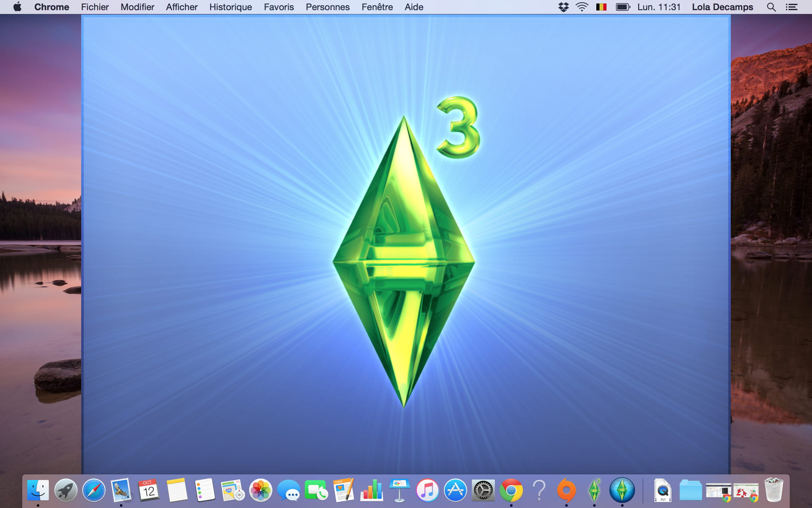
Task: Restore minimized Chrome window with dark panel
Action: pyautogui.click(x=718, y=491)
